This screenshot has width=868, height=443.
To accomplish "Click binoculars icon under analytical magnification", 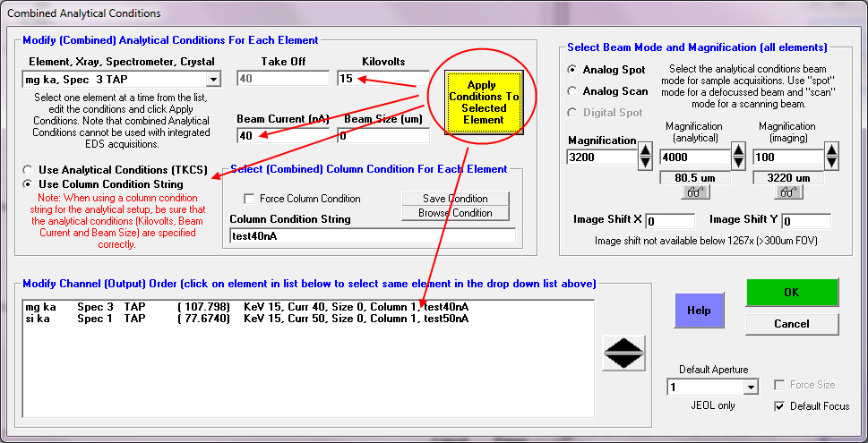I will pos(697,192).
